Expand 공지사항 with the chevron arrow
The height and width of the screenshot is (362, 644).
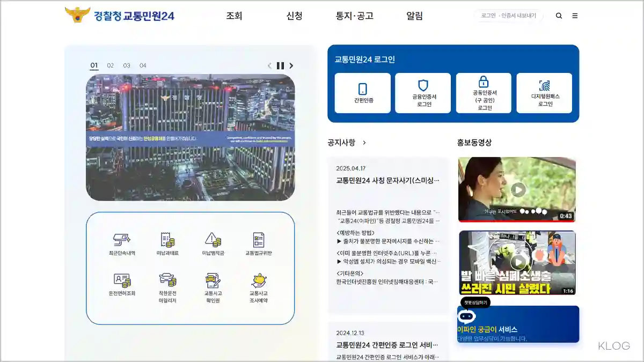pyautogui.click(x=364, y=143)
